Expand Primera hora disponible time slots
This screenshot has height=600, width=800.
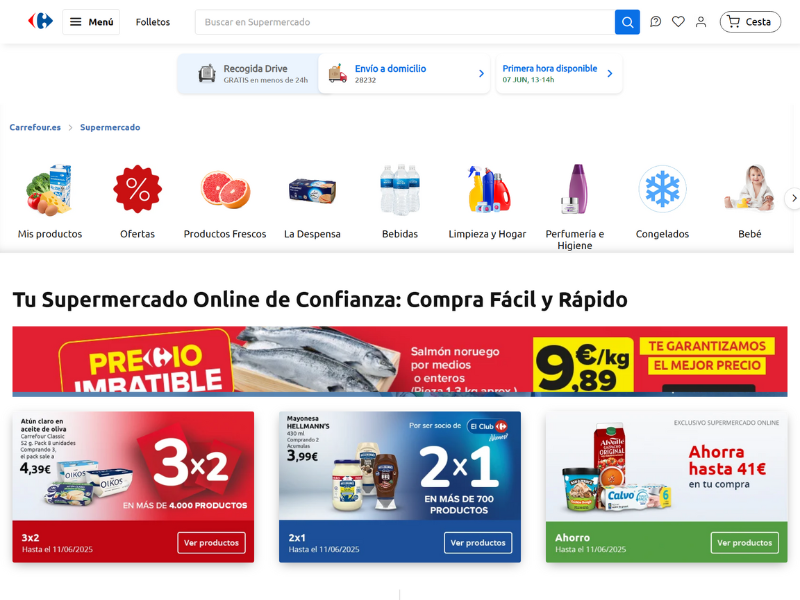point(559,73)
